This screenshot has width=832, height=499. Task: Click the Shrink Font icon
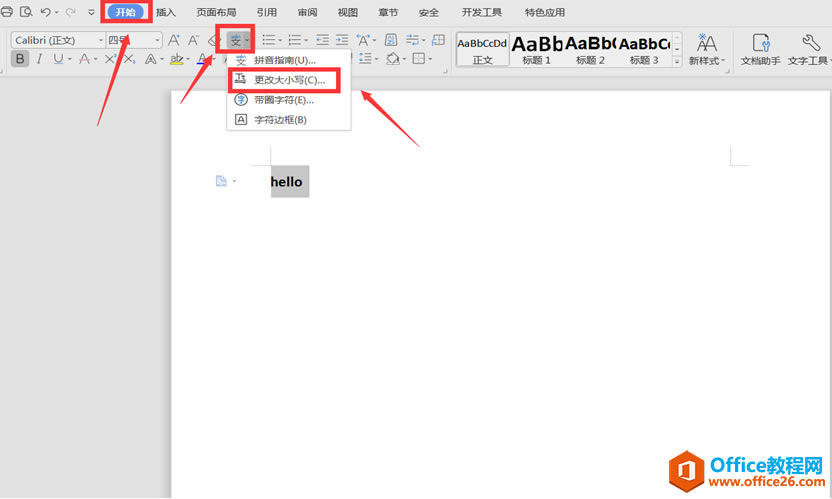click(x=193, y=40)
